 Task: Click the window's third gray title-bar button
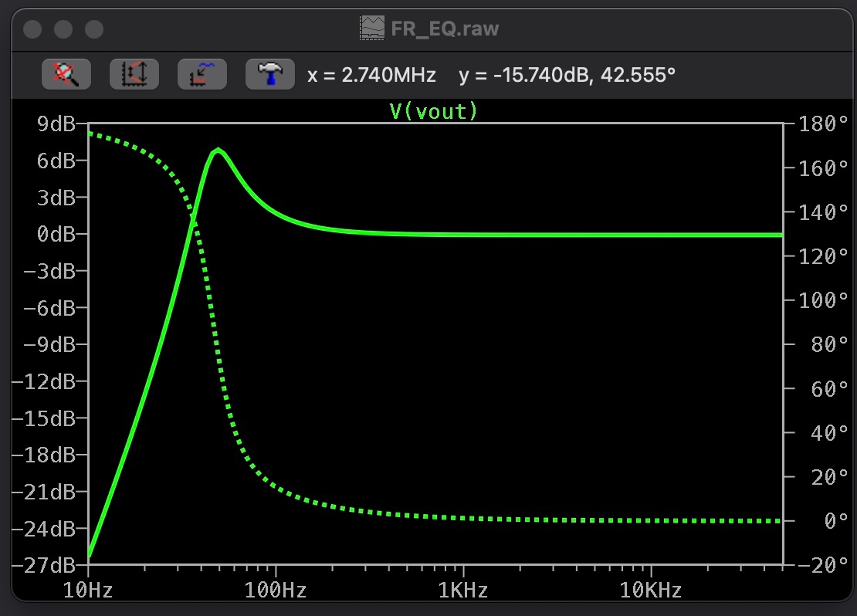pos(94,29)
